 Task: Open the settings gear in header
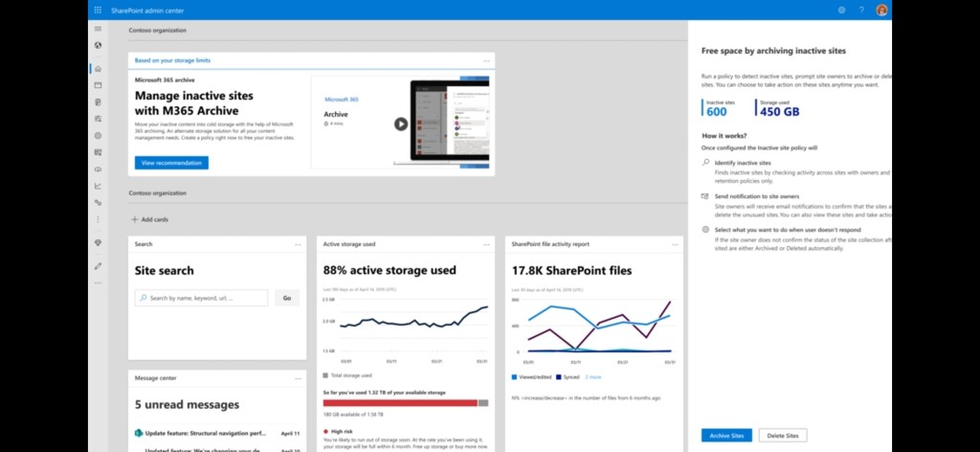(x=841, y=10)
